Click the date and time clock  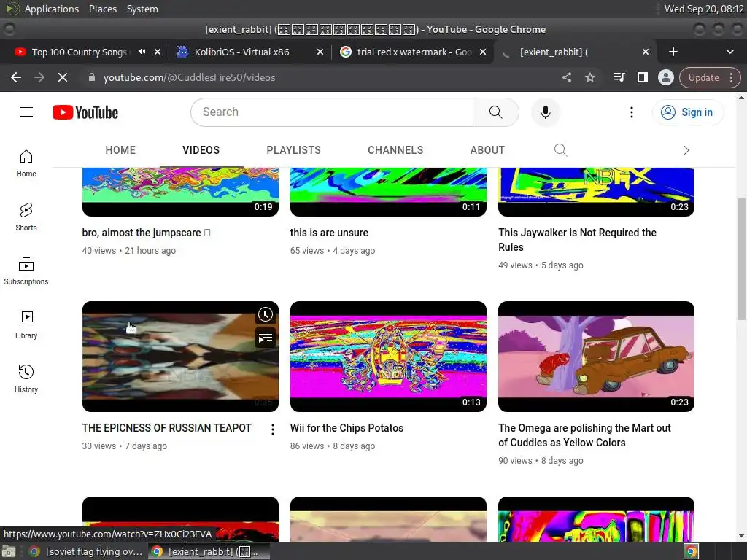[x=704, y=9]
